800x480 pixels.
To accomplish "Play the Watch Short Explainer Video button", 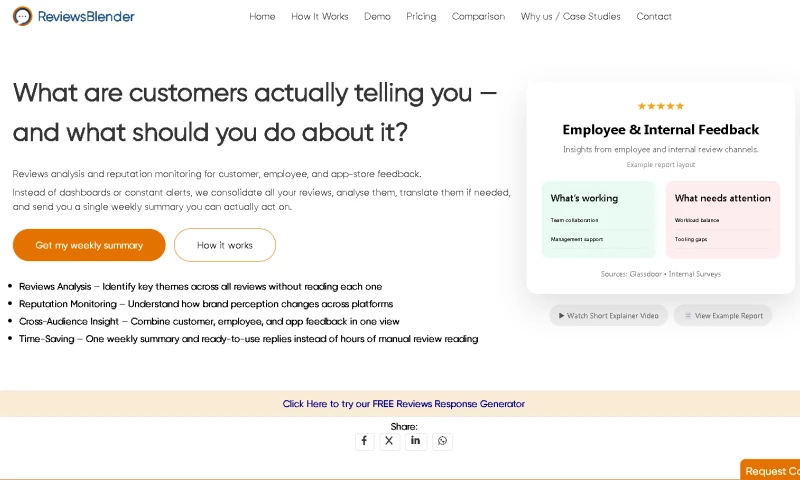I will coord(608,315).
